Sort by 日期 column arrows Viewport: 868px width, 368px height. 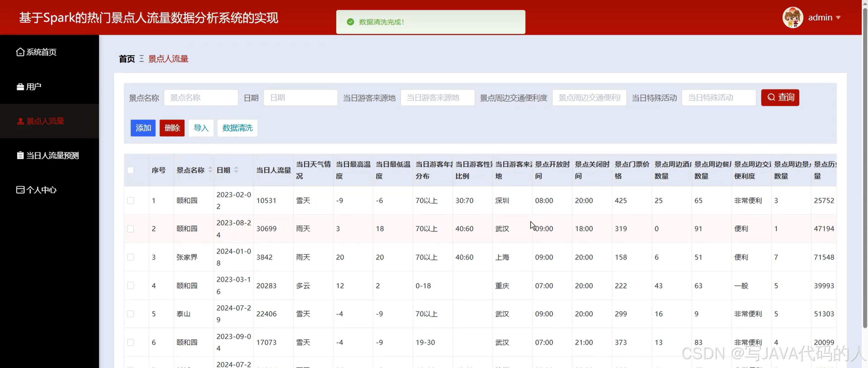click(236, 170)
